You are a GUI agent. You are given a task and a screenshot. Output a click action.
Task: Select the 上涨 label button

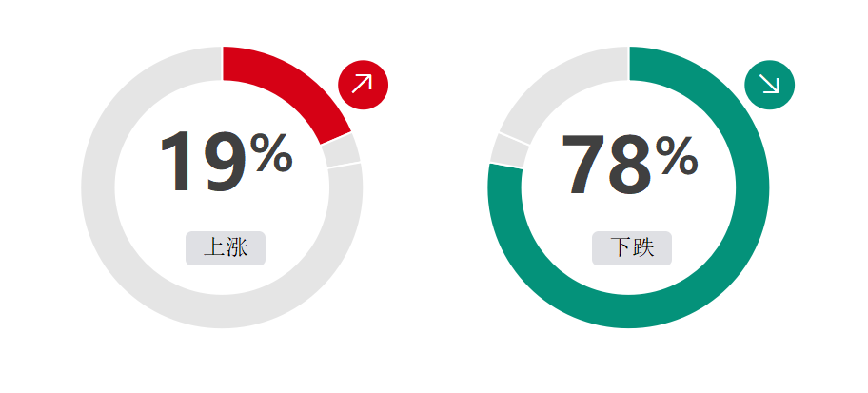pos(226,248)
